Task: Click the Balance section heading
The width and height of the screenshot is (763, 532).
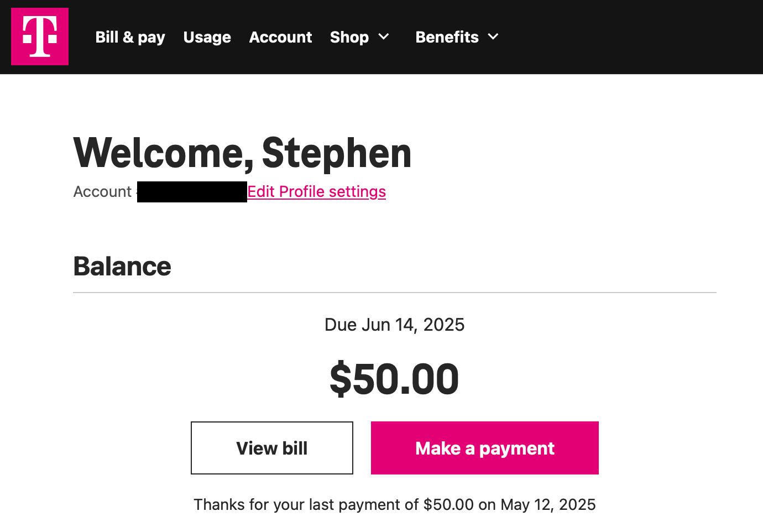Action: point(122,266)
